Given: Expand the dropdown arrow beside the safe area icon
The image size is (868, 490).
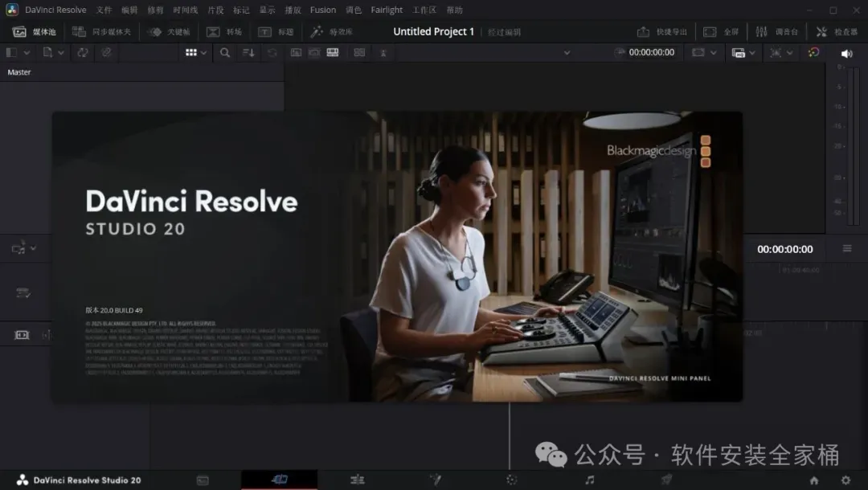Looking at the screenshot, I should (713, 52).
